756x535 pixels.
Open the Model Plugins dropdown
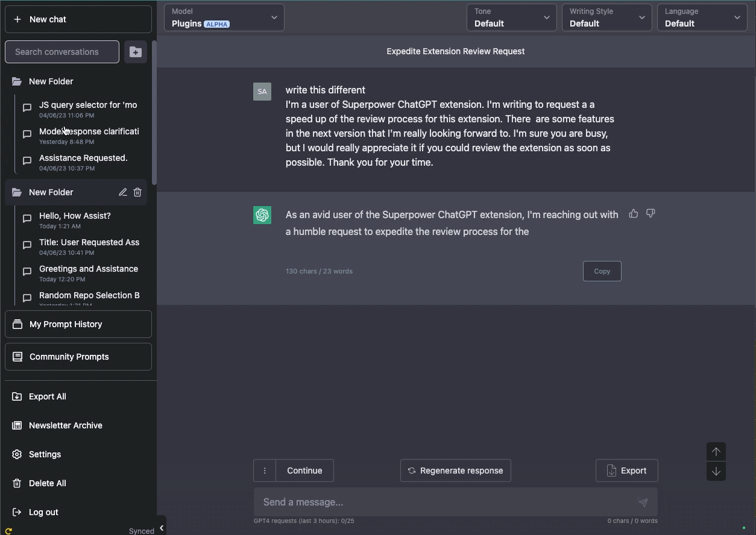224,17
